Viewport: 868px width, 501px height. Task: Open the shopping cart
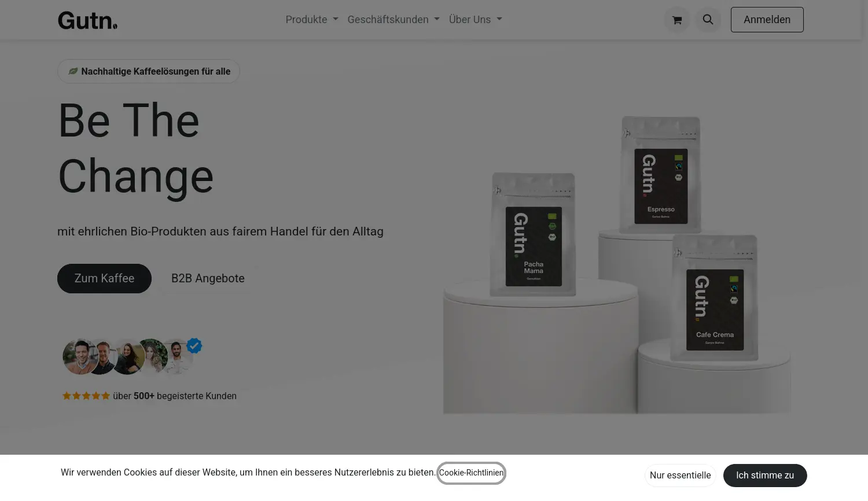(677, 19)
